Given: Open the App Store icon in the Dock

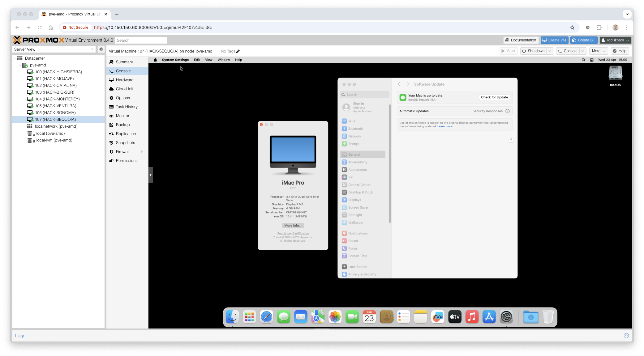Looking at the screenshot, I should (489, 317).
